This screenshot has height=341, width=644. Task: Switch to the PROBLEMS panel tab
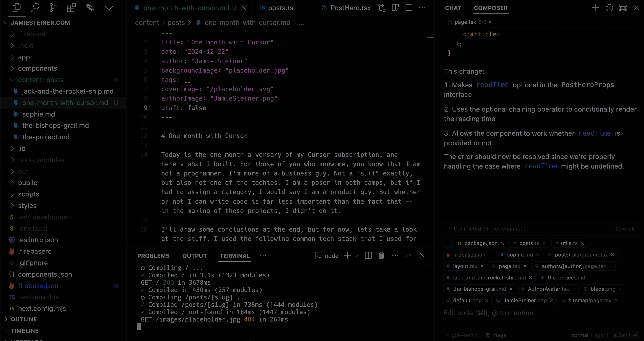pos(153,256)
